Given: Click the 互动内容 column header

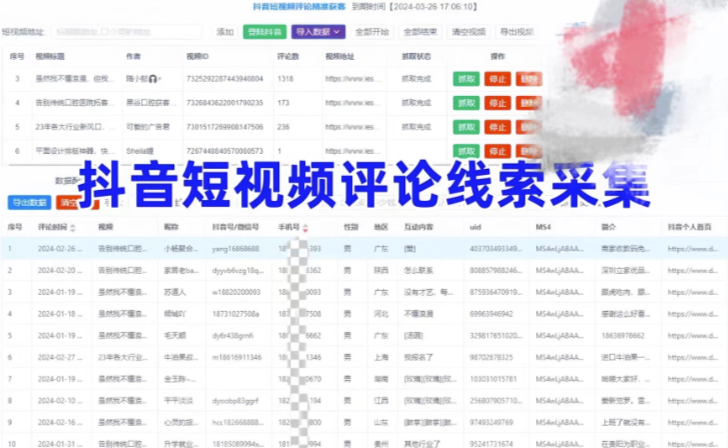Looking at the screenshot, I should click(418, 227).
